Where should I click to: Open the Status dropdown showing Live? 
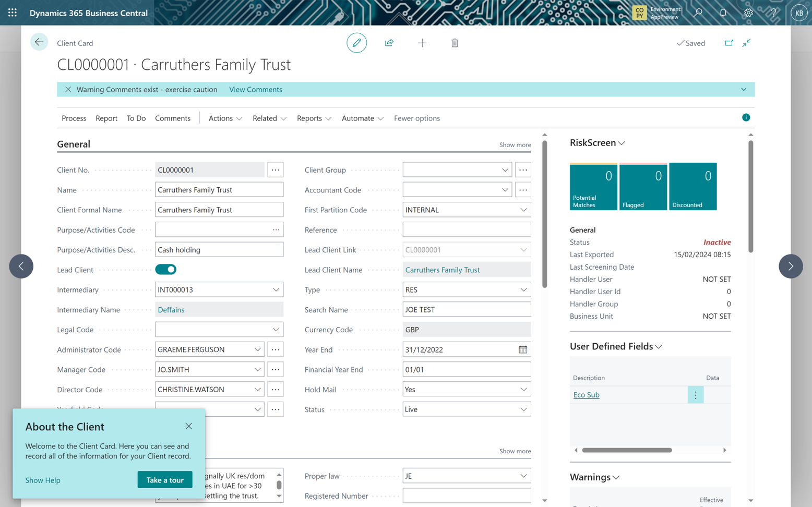[523, 409]
